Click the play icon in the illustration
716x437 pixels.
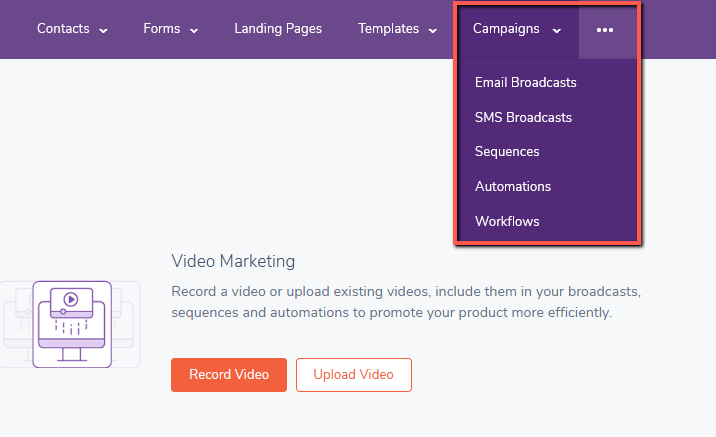point(71,300)
